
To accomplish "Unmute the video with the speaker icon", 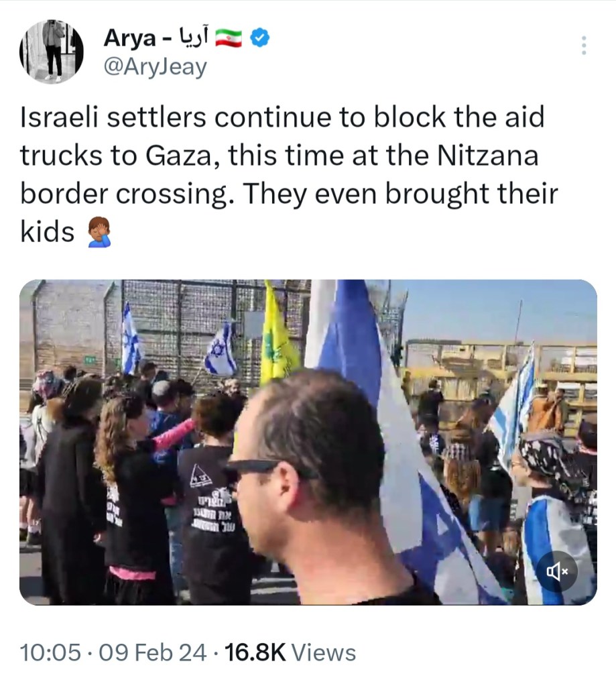I will [x=557, y=571].
